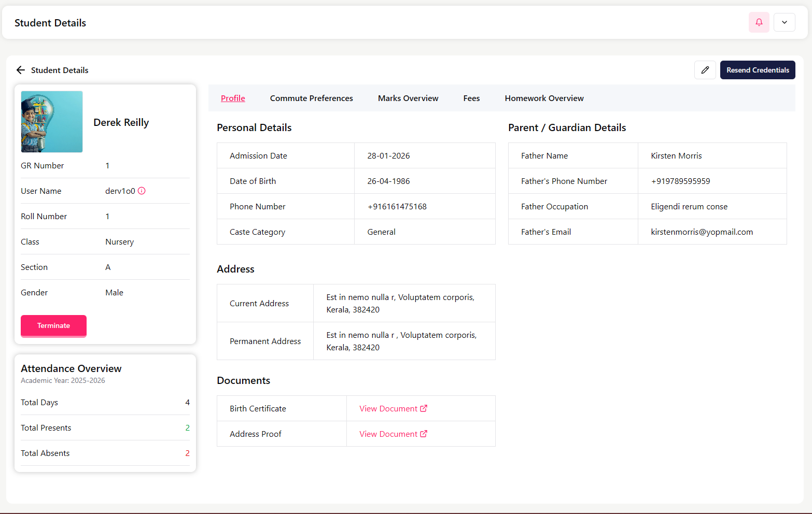This screenshot has width=812, height=514.
Task: Click the notification bell icon
Action: (759, 22)
